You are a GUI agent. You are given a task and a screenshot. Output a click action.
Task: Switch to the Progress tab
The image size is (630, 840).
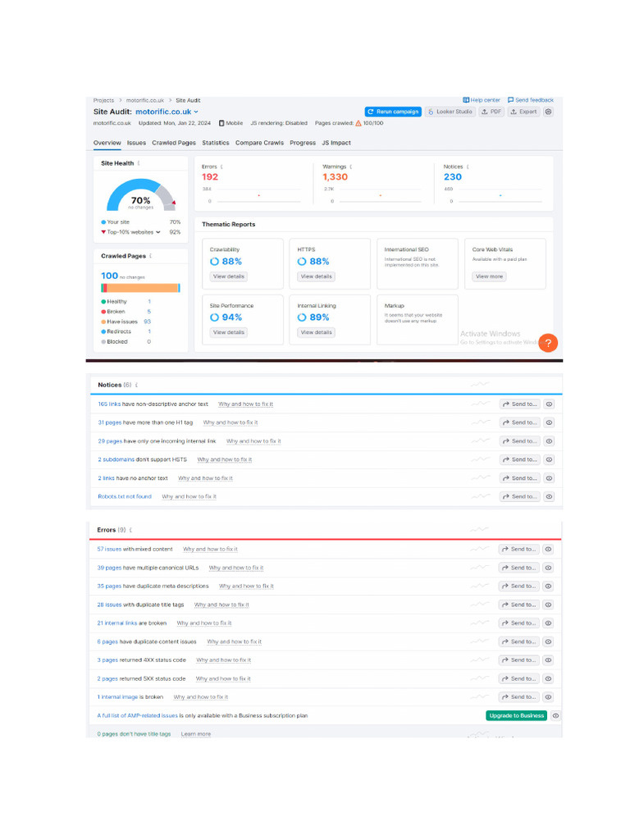(303, 143)
